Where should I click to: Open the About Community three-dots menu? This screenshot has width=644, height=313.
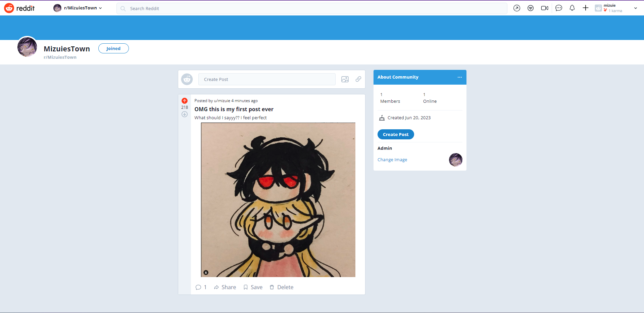(x=459, y=77)
